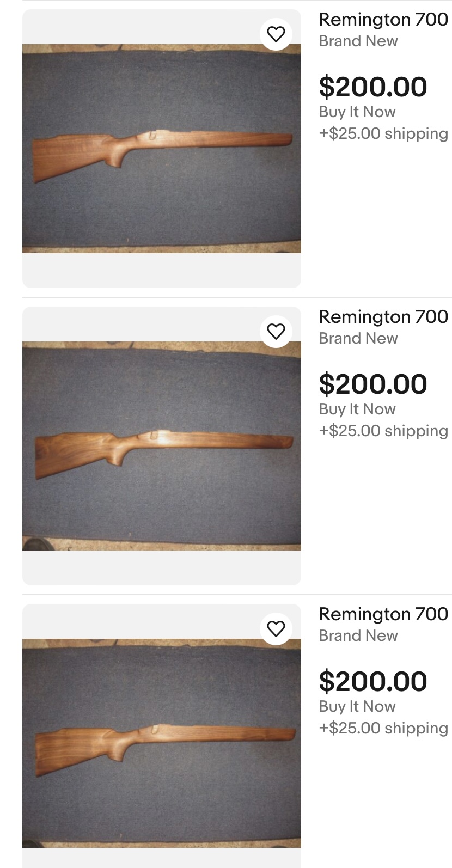Open the third listing's wooden stock thumbnail
Image resolution: width=452 pixels, height=868 pixels.
coord(161,743)
